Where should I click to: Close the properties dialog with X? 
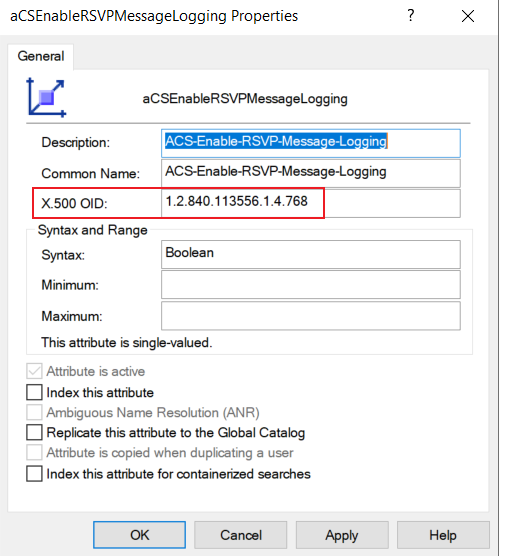467,16
